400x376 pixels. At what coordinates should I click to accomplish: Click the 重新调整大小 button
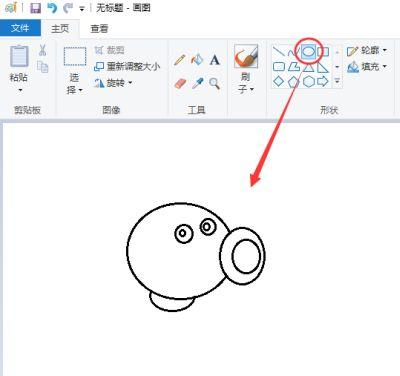point(127,66)
